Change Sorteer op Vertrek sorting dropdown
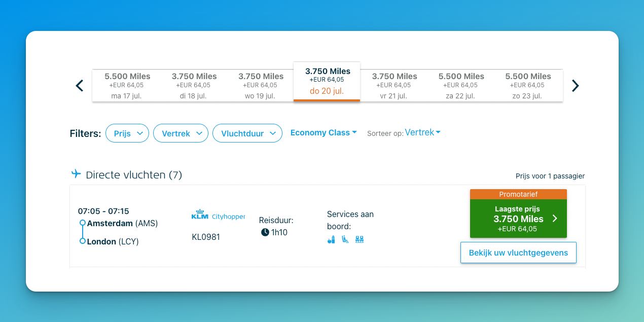Image resolution: width=644 pixels, height=322 pixels. pyautogui.click(x=422, y=132)
